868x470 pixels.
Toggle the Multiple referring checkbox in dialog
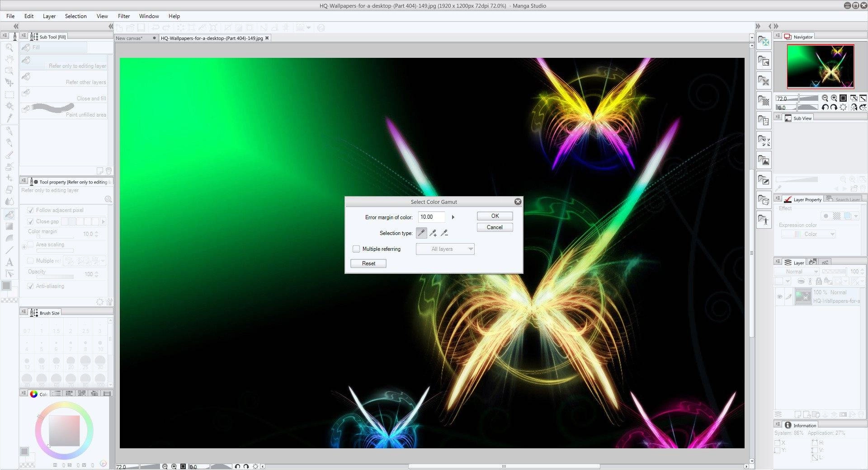(x=356, y=249)
